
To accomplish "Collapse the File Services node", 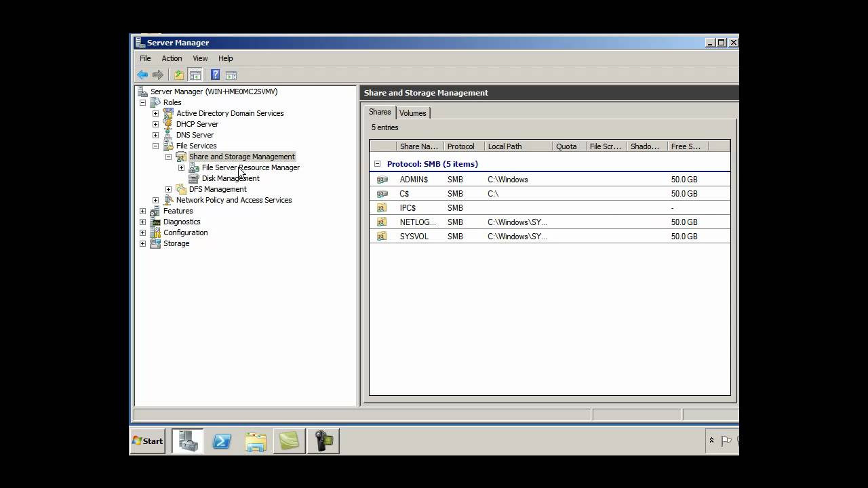I will click(x=155, y=146).
